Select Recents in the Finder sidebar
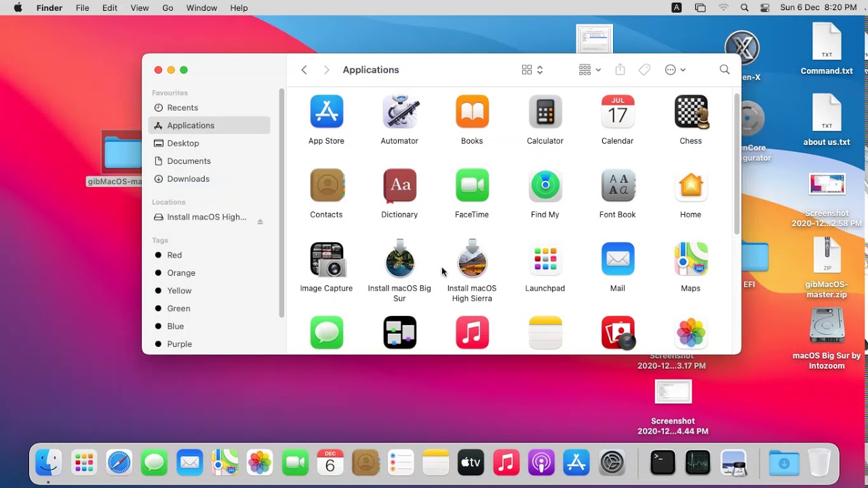 point(209,108)
